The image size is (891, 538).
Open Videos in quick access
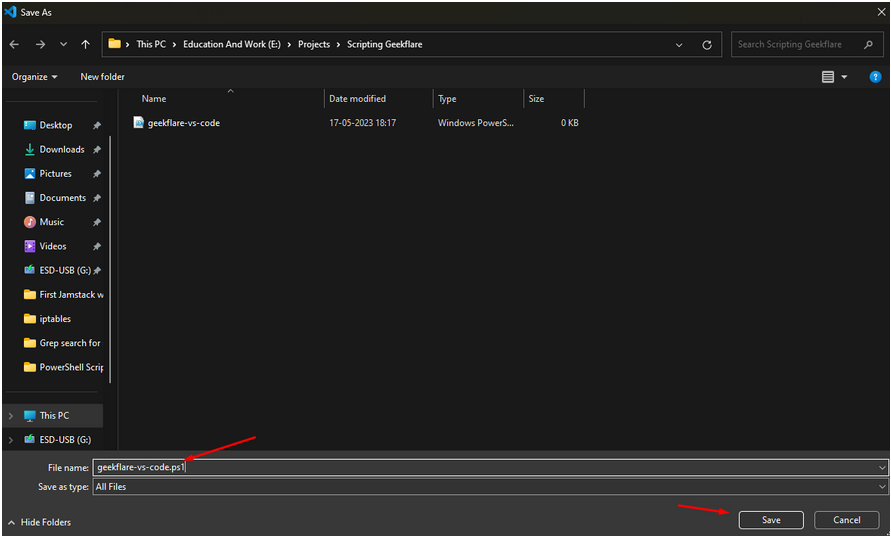pyautogui.click(x=53, y=246)
